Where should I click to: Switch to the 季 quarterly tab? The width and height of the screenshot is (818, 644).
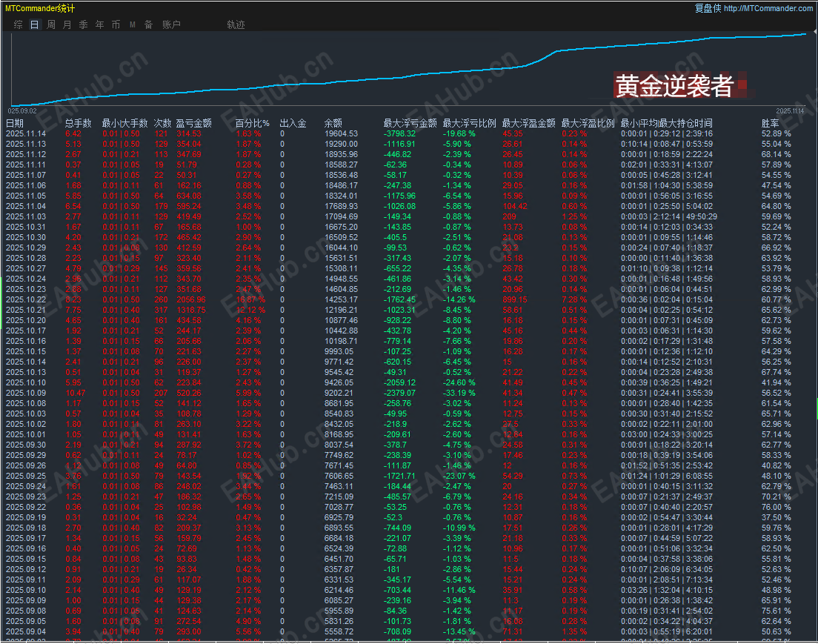coord(84,24)
